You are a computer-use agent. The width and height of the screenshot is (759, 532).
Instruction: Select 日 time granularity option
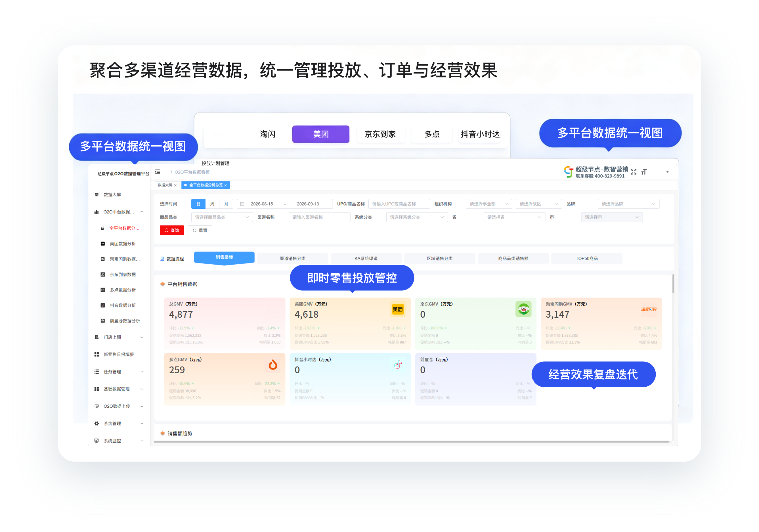click(x=198, y=204)
